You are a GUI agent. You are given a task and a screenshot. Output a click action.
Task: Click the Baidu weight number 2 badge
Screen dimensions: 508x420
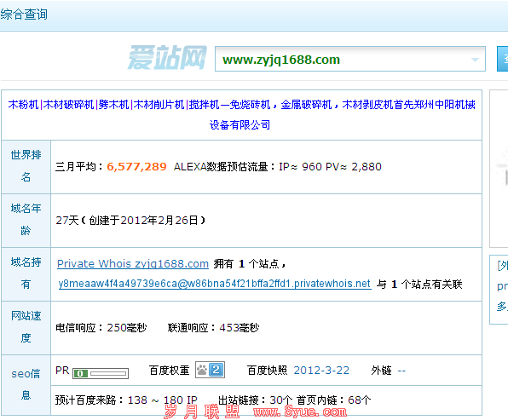[x=216, y=370]
